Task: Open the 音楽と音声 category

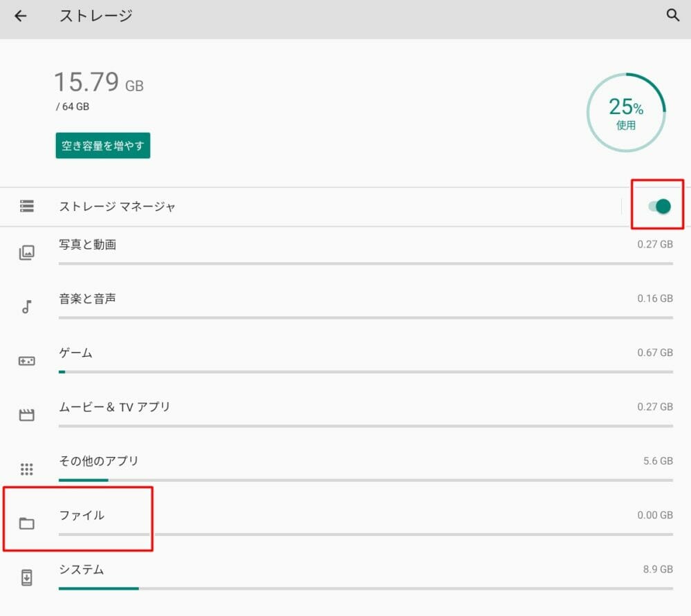Action: [x=88, y=299]
